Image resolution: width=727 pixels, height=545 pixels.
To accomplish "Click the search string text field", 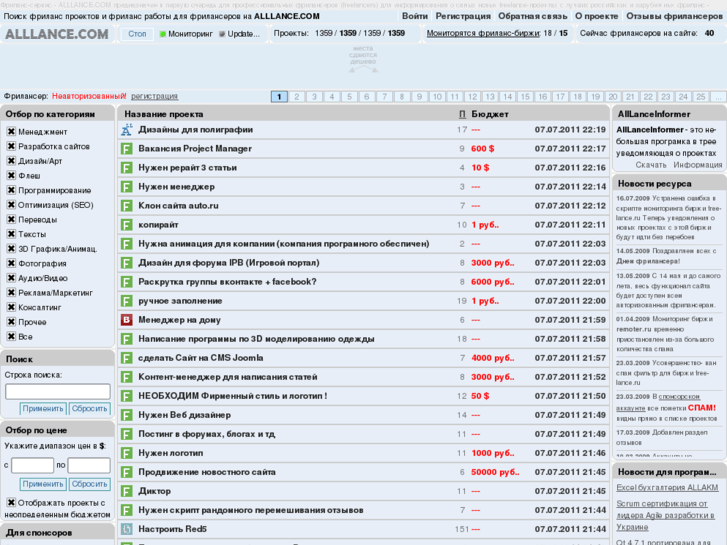I will click(57, 391).
